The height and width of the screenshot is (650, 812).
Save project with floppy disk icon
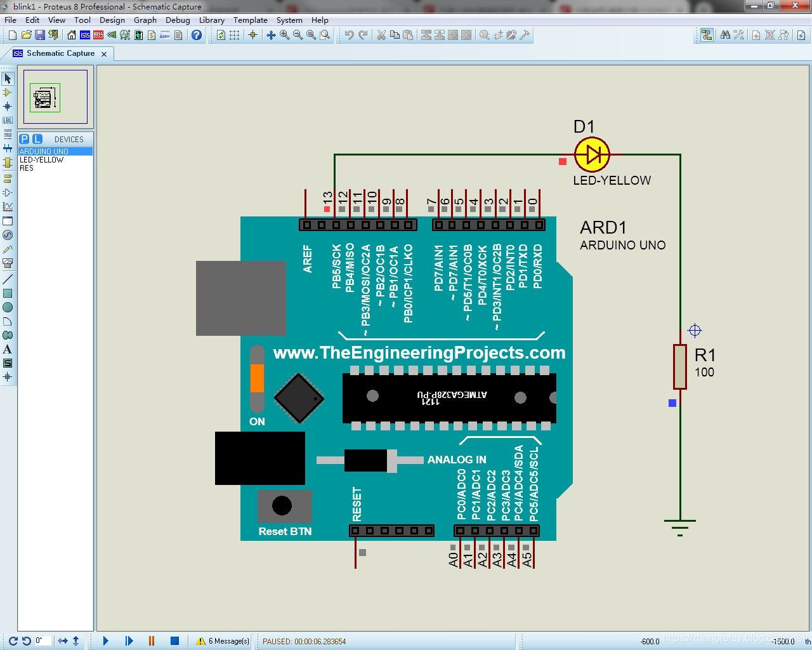[39, 35]
